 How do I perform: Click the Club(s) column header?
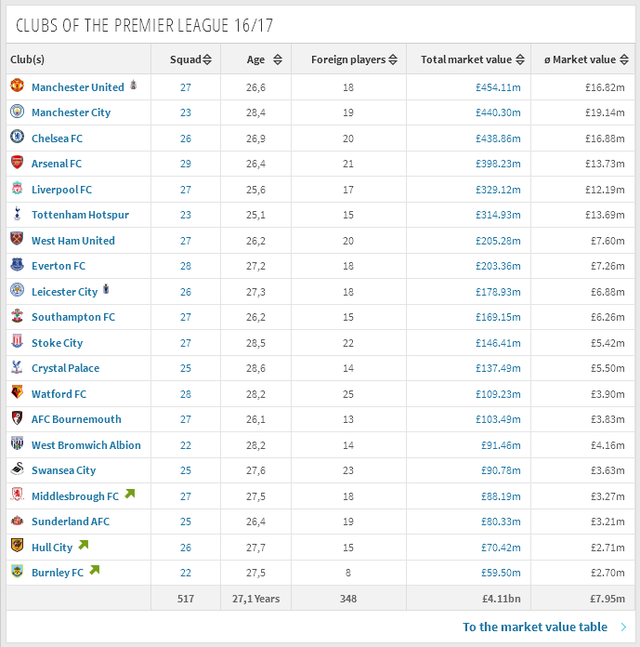click(x=28, y=60)
